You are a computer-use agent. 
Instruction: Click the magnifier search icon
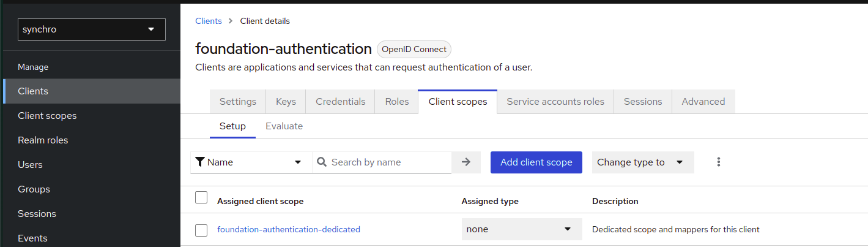322,162
